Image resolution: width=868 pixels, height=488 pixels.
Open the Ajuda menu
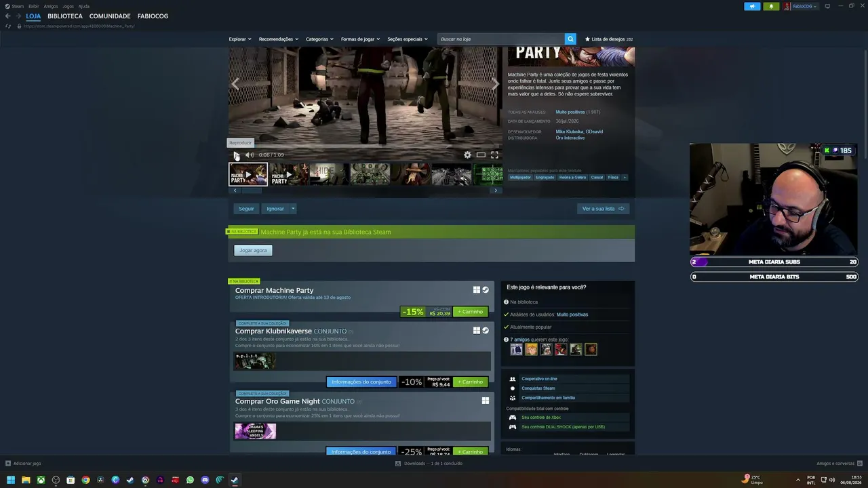click(x=84, y=6)
